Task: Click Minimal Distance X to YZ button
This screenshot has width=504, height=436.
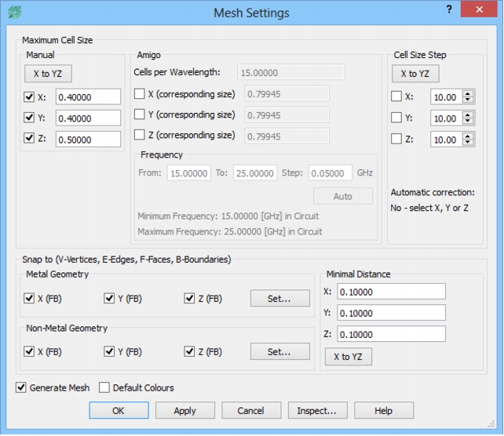Action: pos(349,357)
